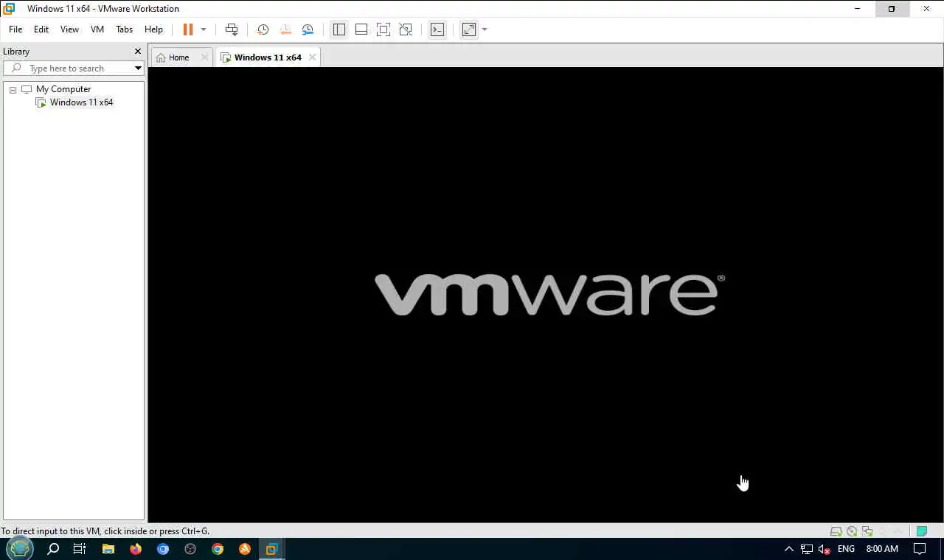Viewport: 944px width, 560px height.
Task: Open the stretch guest dropdown arrow
Action: (x=485, y=29)
